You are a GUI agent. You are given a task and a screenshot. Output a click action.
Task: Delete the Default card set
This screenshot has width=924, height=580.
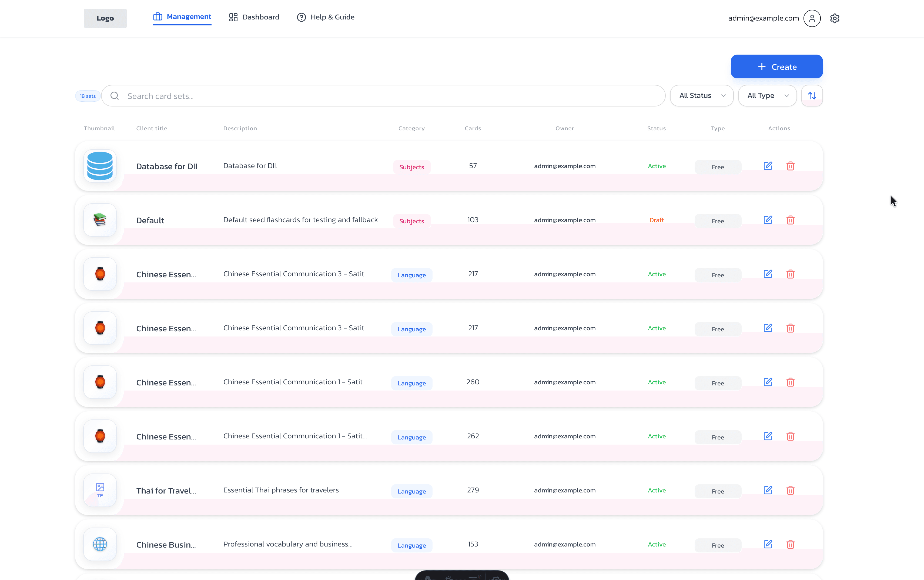click(790, 220)
